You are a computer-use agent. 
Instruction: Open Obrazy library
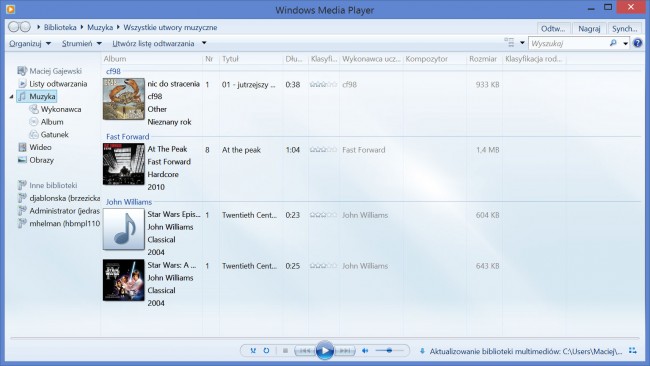click(x=41, y=160)
